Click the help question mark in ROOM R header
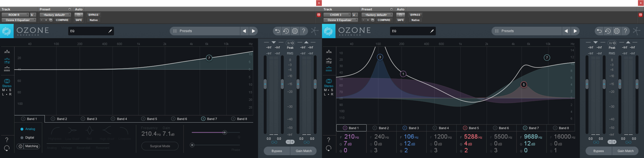The image size is (644, 158). pos(304,31)
